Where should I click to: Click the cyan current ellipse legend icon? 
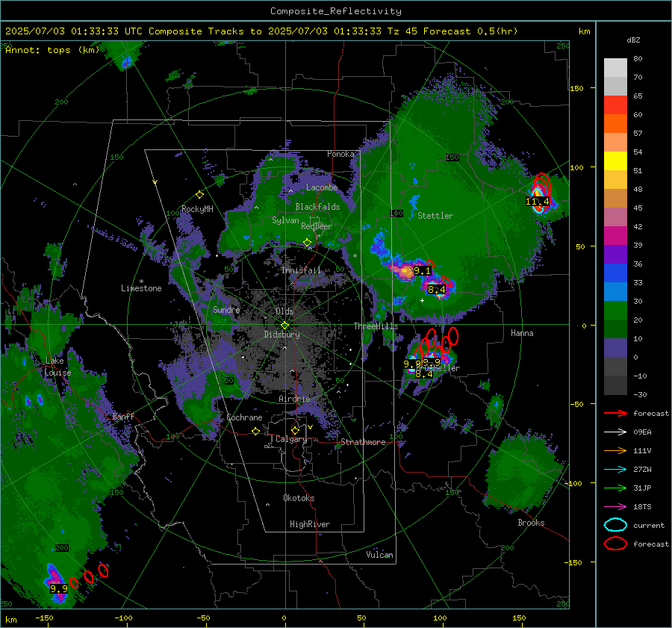pyautogui.click(x=615, y=525)
